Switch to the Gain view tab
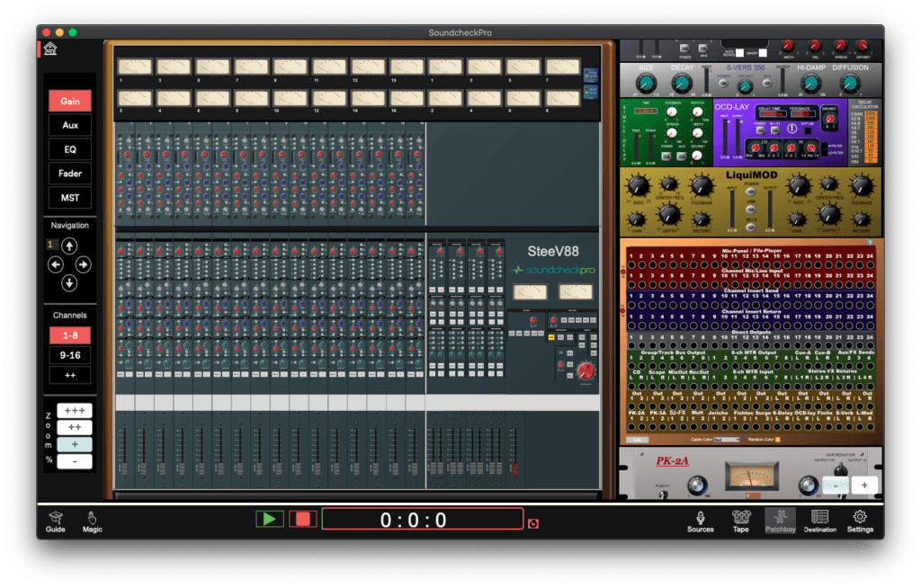The image size is (921, 588). click(x=70, y=101)
